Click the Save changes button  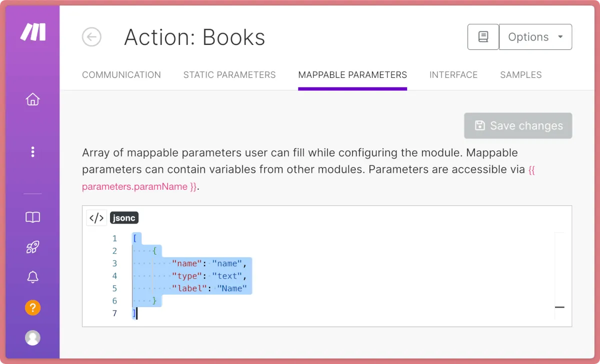point(518,126)
